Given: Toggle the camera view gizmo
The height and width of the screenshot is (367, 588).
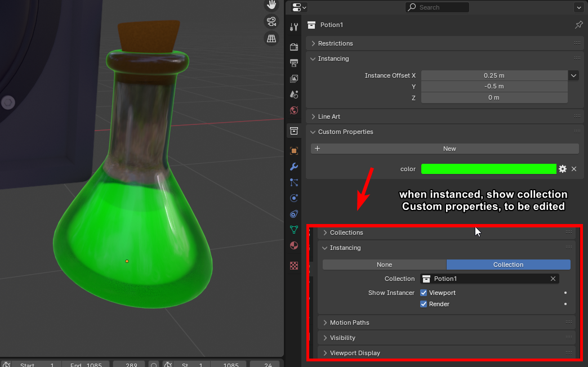Looking at the screenshot, I should point(271,21).
